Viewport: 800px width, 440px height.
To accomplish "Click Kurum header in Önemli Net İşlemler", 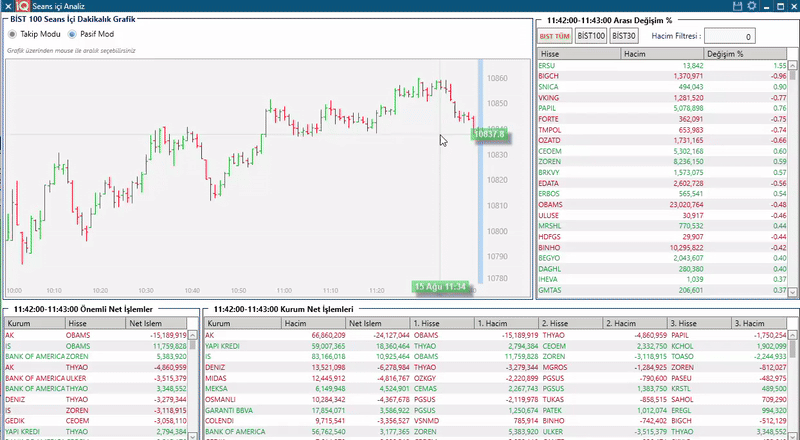I will [35, 323].
